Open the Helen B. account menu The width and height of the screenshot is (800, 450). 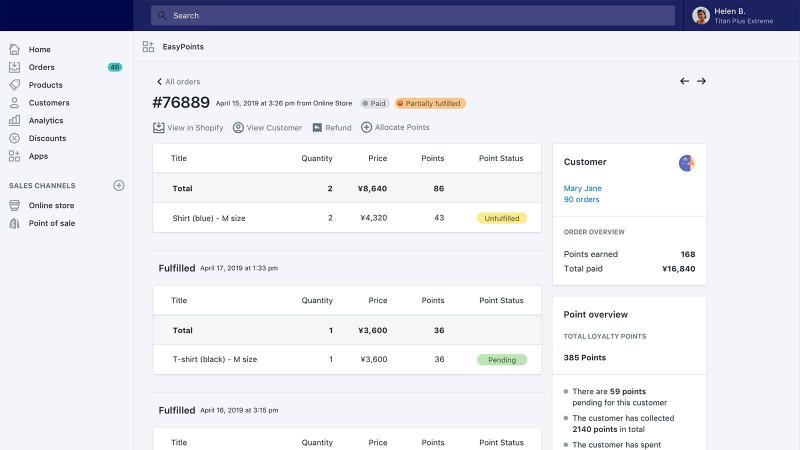tap(733, 15)
